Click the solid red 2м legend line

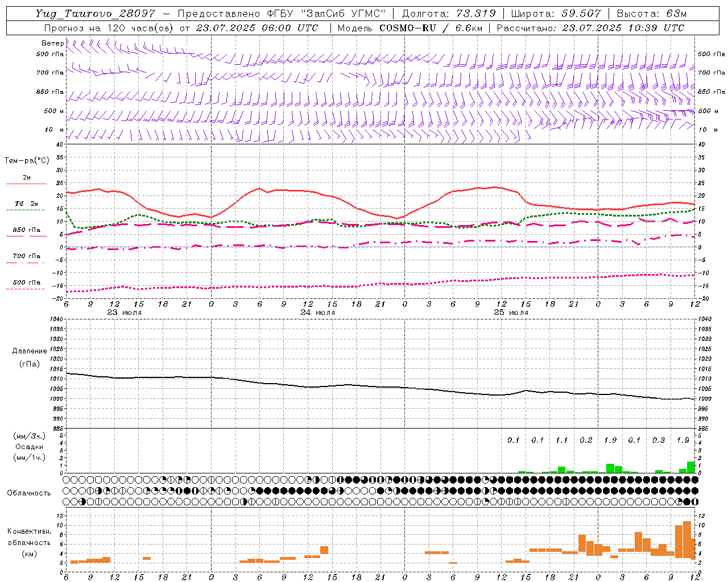click(26, 184)
